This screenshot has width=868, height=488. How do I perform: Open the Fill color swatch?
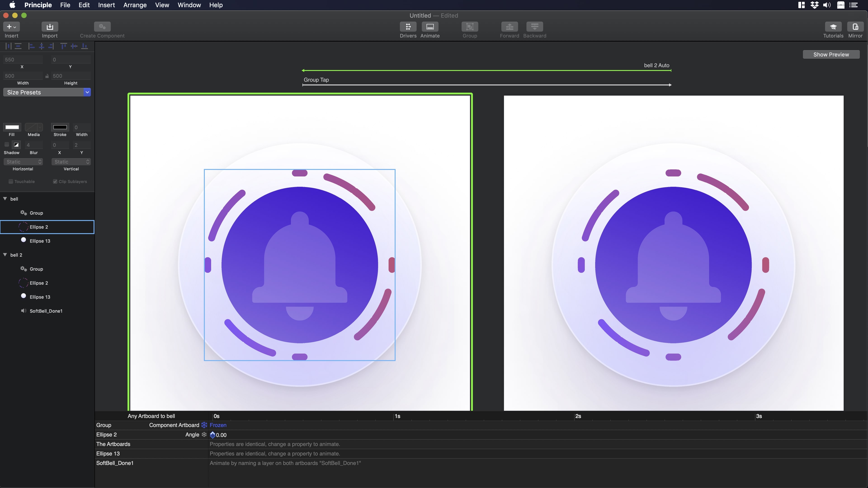(x=12, y=127)
